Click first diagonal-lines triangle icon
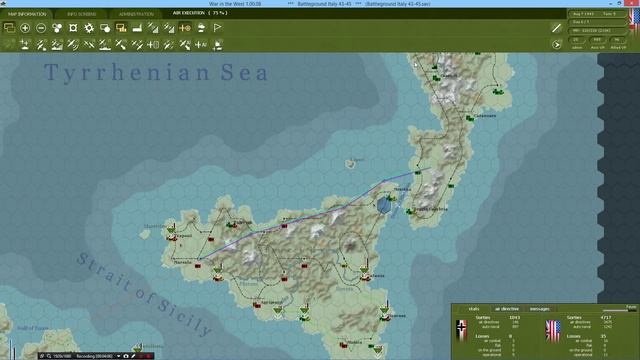Screen dimensions: 640x360 click(153, 28)
